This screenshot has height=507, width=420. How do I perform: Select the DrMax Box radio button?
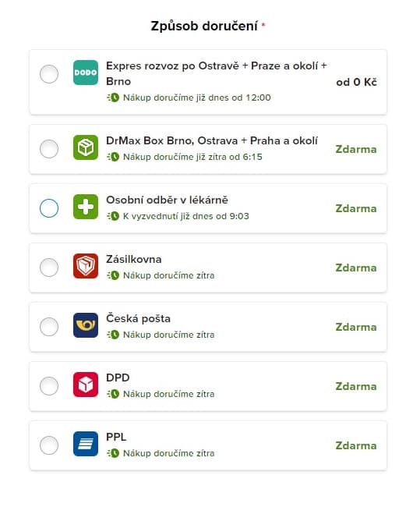(x=49, y=149)
